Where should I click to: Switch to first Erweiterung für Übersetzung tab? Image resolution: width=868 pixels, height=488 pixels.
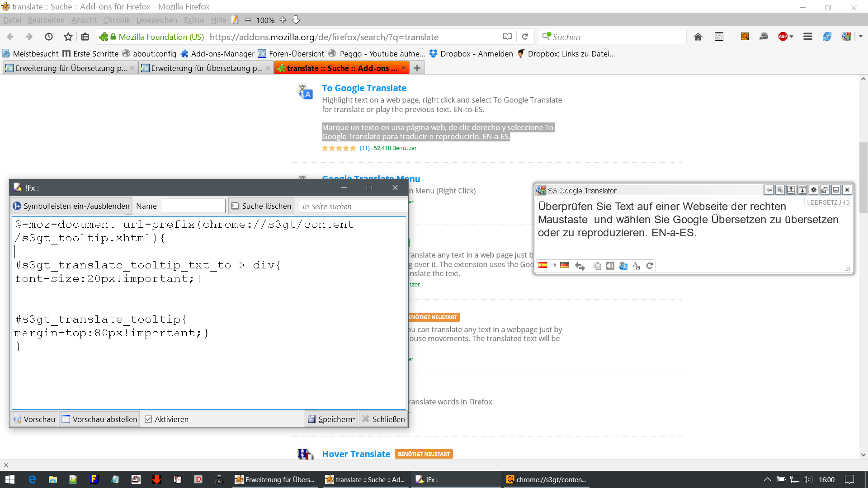(68, 68)
